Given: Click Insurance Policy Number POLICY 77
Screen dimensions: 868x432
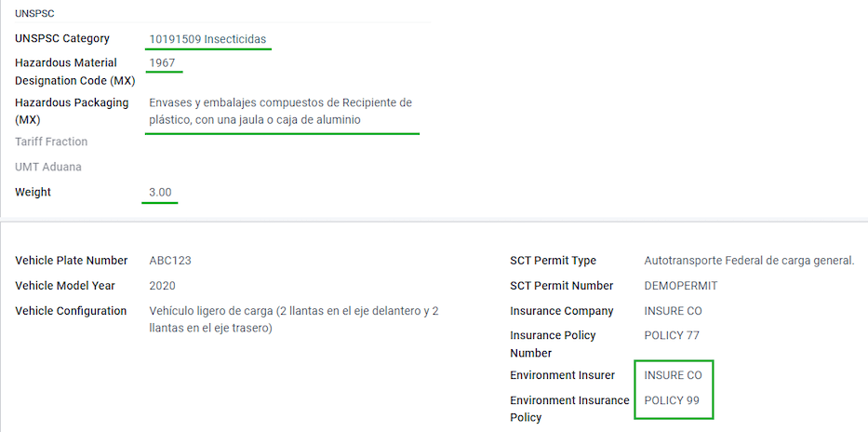Looking at the screenshot, I should (x=672, y=335).
